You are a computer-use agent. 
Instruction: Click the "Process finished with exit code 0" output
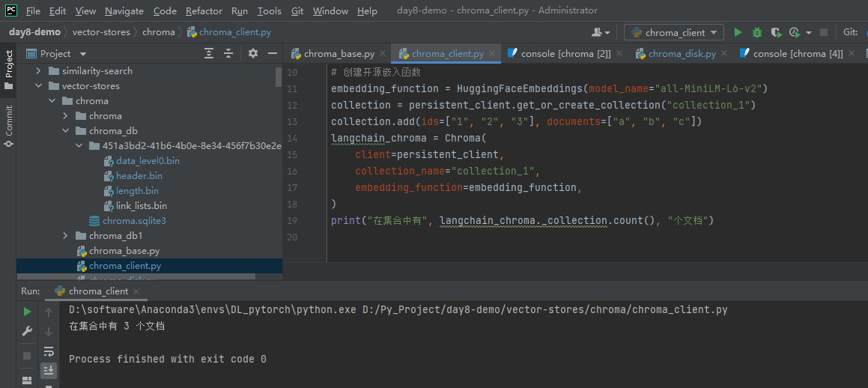coord(168,360)
